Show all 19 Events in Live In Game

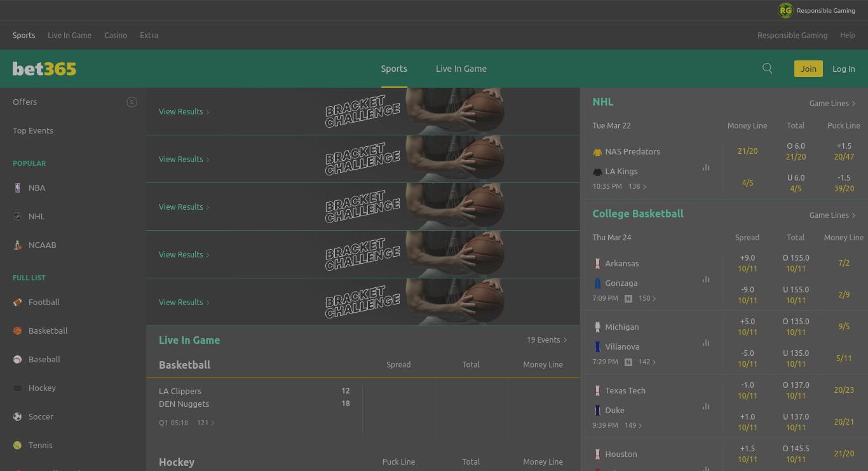pyautogui.click(x=547, y=340)
